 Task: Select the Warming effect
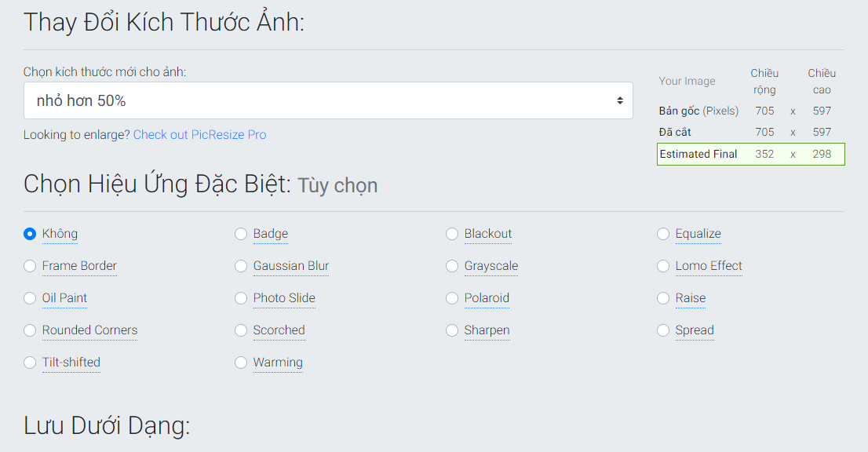pyautogui.click(x=241, y=363)
